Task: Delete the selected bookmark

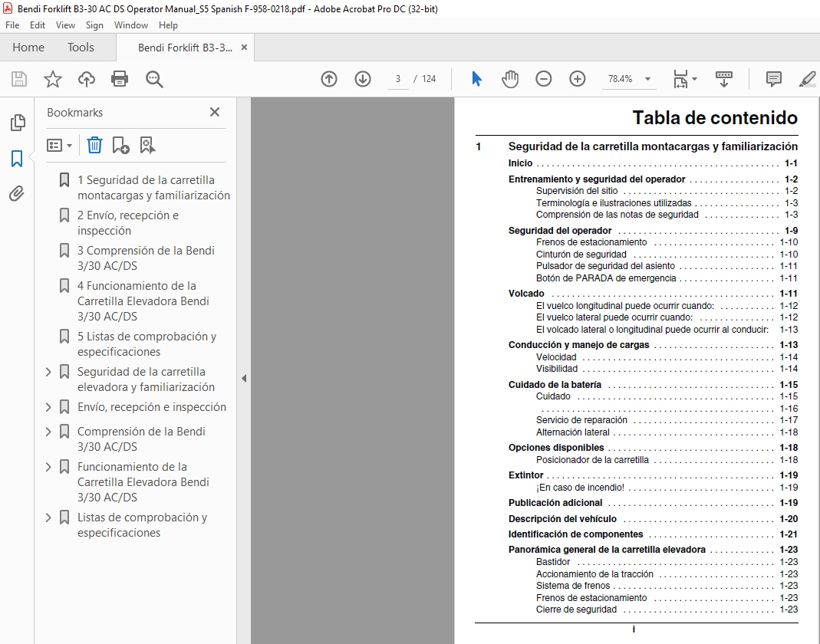Action: (x=94, y=145)
